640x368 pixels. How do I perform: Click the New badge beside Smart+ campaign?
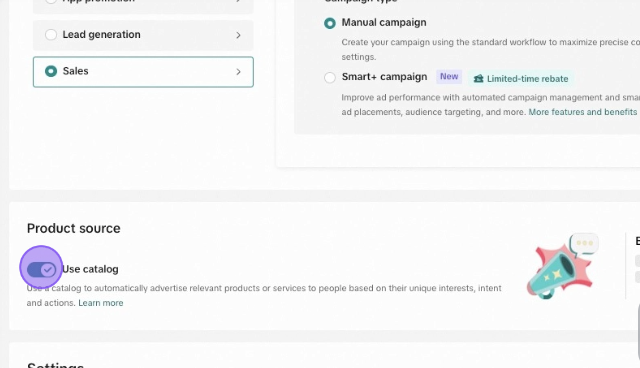tap(449, 77)
